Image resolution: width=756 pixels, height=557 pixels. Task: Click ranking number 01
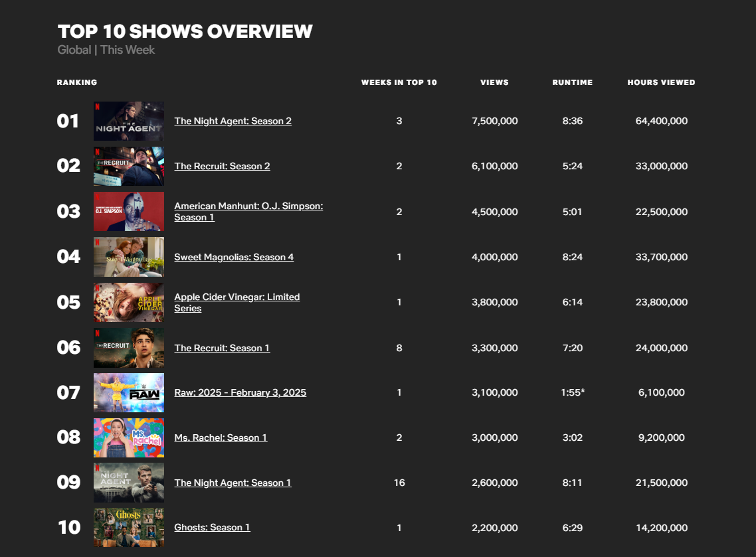[x=68, y=121]
